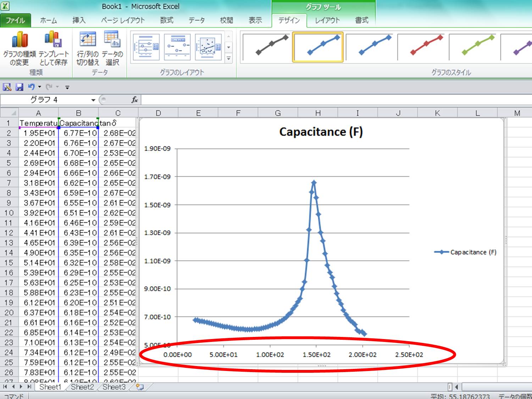Switch to the ホーム tab
This screenshot has width=532, height=399.
[48, 20]
